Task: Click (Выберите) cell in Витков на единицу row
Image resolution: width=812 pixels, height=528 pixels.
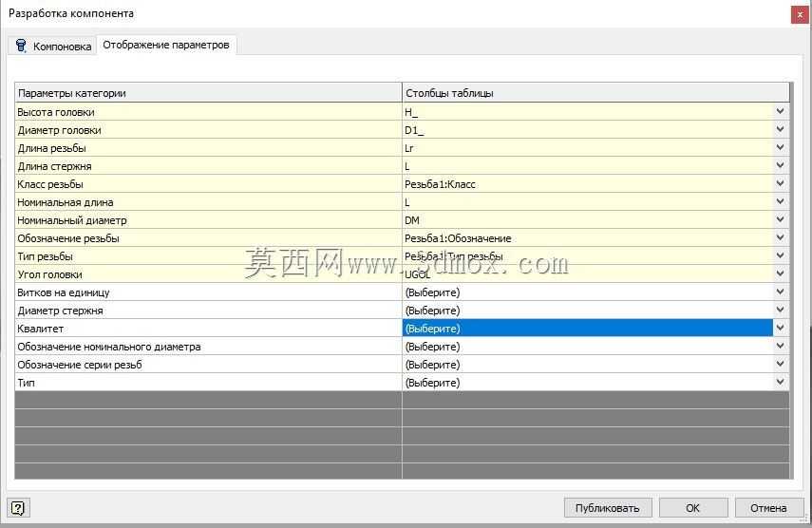Action: tap(588, 292)
